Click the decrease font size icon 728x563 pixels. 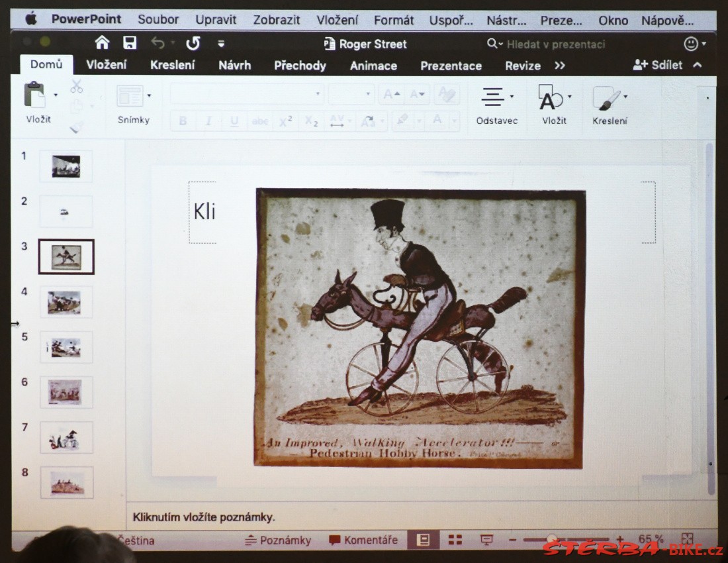pyautogui.click(x=417, y=95)
